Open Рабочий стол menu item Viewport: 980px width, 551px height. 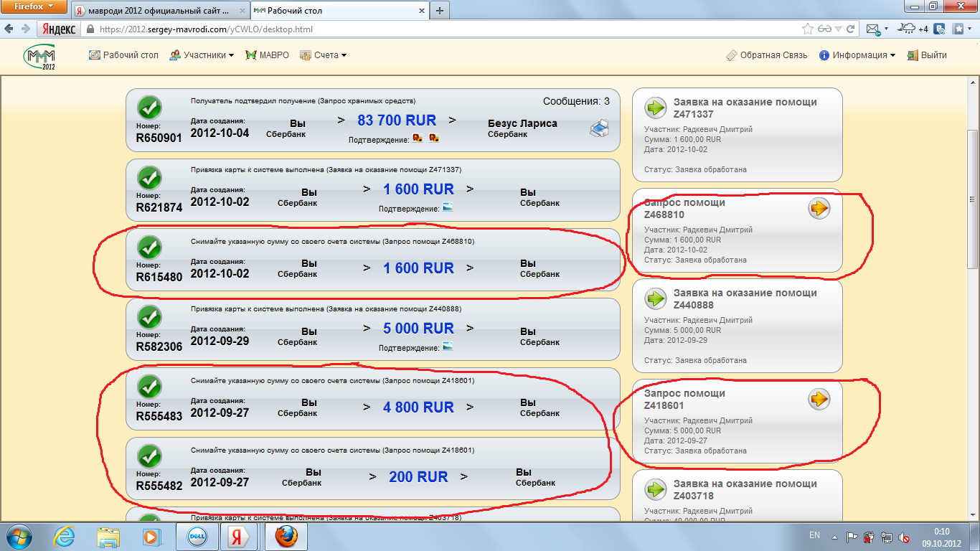click(123, 55)
